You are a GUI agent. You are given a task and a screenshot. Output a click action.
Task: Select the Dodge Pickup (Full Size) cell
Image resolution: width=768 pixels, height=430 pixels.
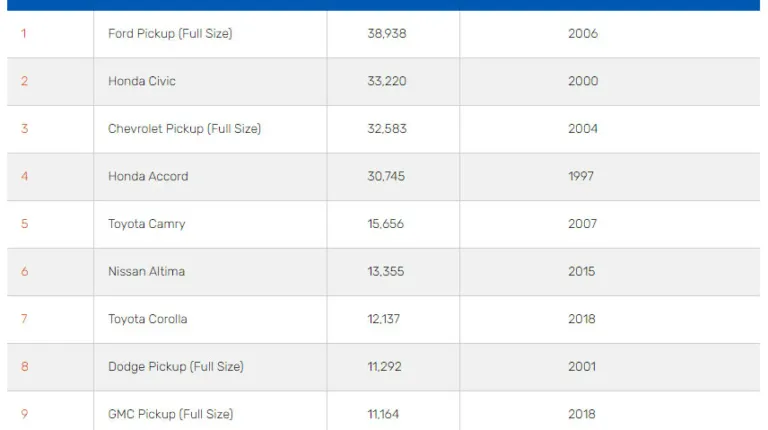pyautogui.click(x=175, y=367)
